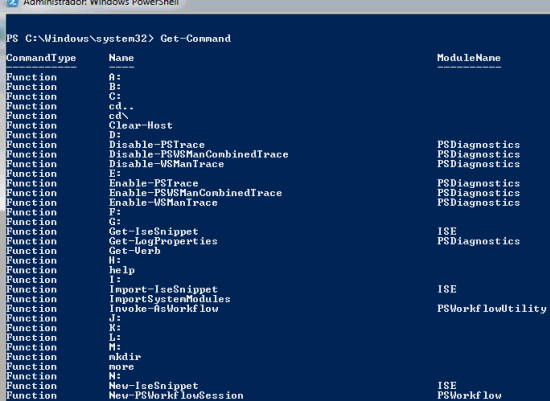Click the ModuleName column header
Screen dimensions: 550x401
pyautogui.click(x=469, y=58)
